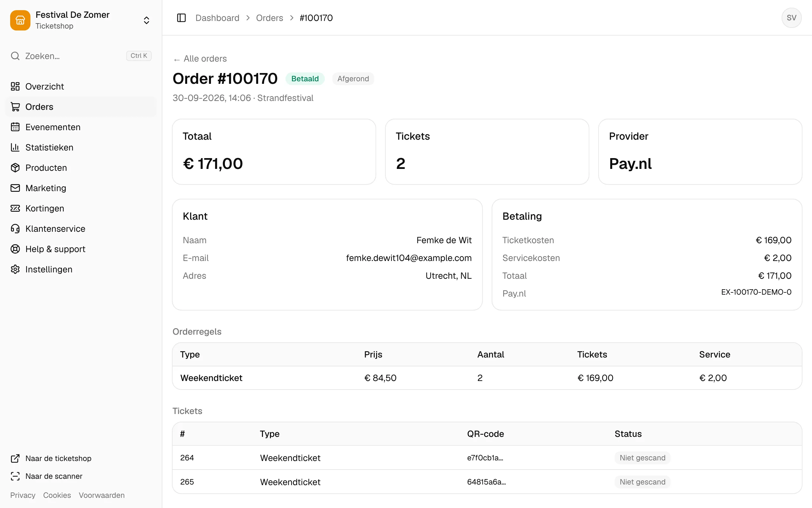812x508 pixels.
Task: Click the orange Festival De Zomer shop logo
Action: pyautogui.click(x=20, y=20)
